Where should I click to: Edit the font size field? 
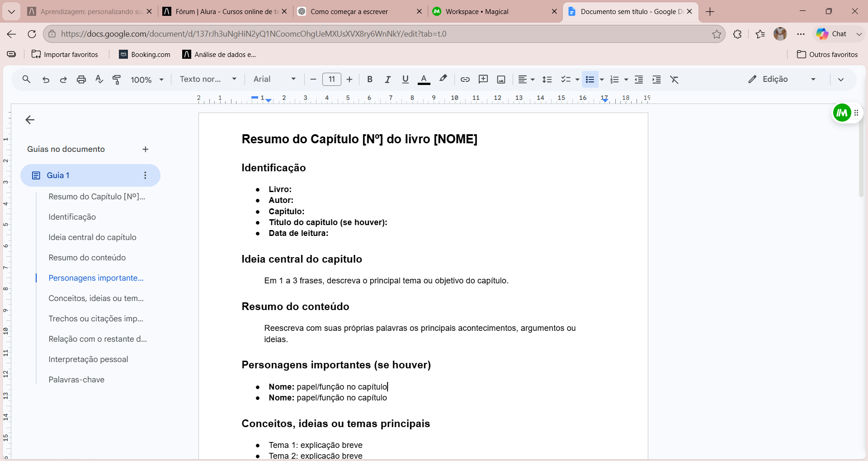pos(331,80)
